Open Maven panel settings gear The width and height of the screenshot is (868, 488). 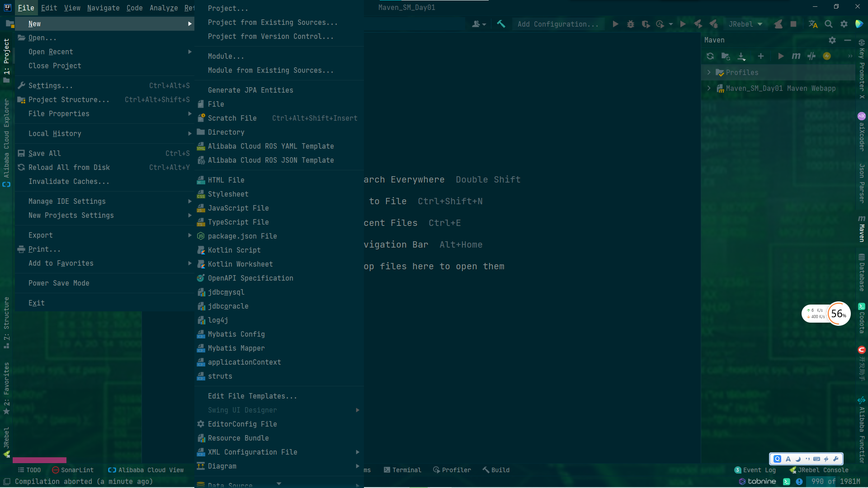[832, 40]
